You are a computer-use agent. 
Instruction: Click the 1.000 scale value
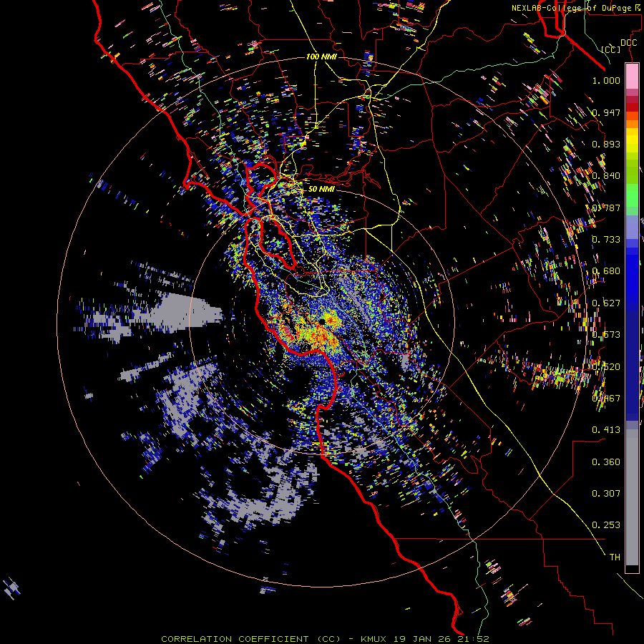[606, 80]
